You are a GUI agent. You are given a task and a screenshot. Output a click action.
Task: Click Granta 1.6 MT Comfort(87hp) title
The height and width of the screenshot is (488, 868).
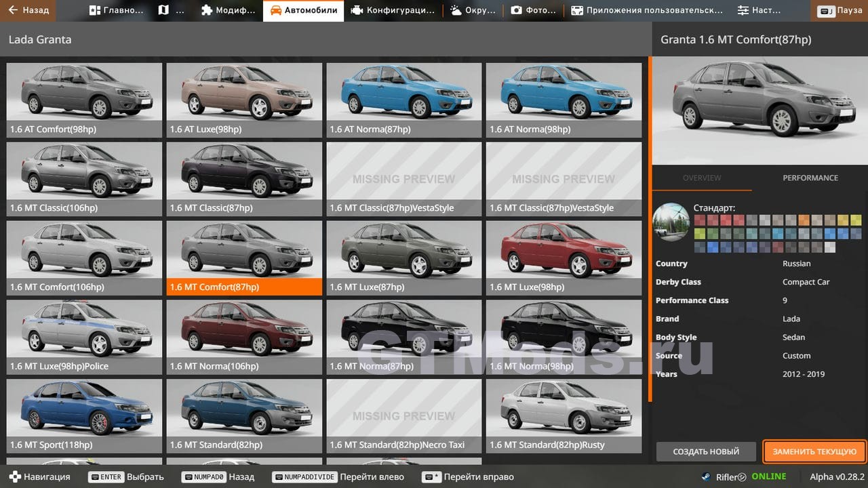[736, 39]
